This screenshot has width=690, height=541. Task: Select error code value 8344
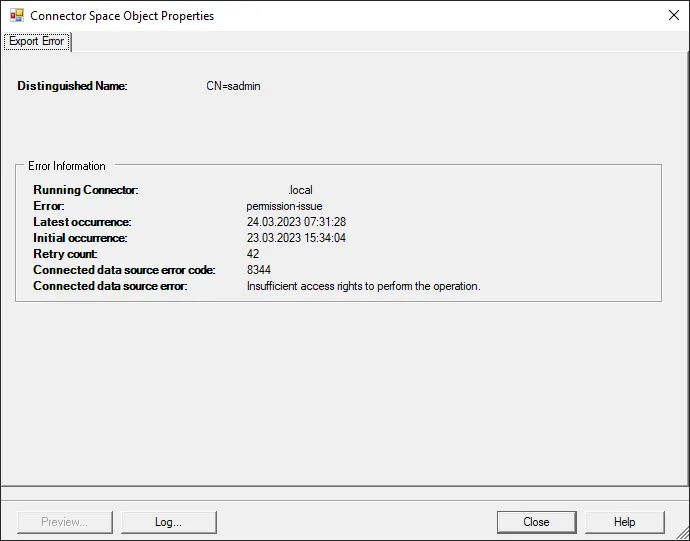point(259,270)
